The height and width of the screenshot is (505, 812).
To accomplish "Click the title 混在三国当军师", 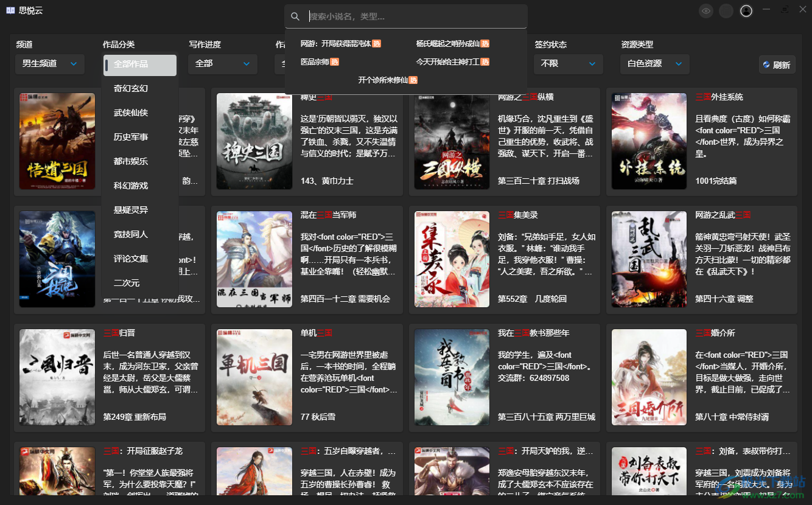I will click(x=328, y=215).
